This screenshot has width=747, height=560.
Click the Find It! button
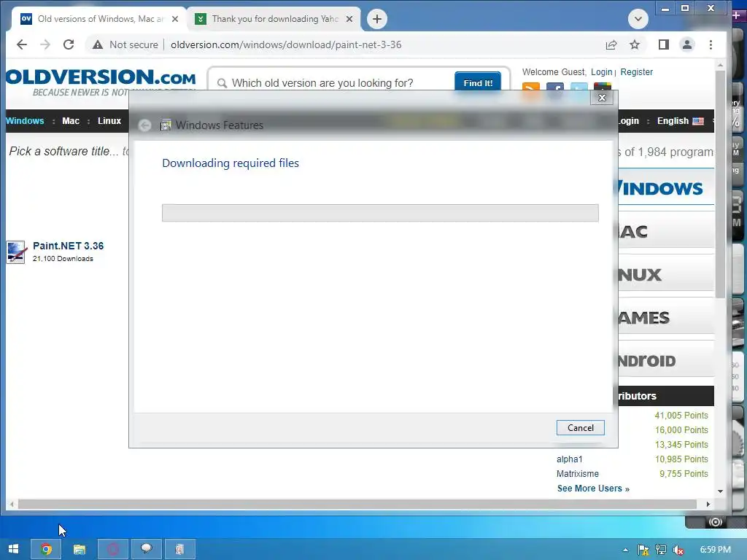pyautogui.click(x=478, y=83)
